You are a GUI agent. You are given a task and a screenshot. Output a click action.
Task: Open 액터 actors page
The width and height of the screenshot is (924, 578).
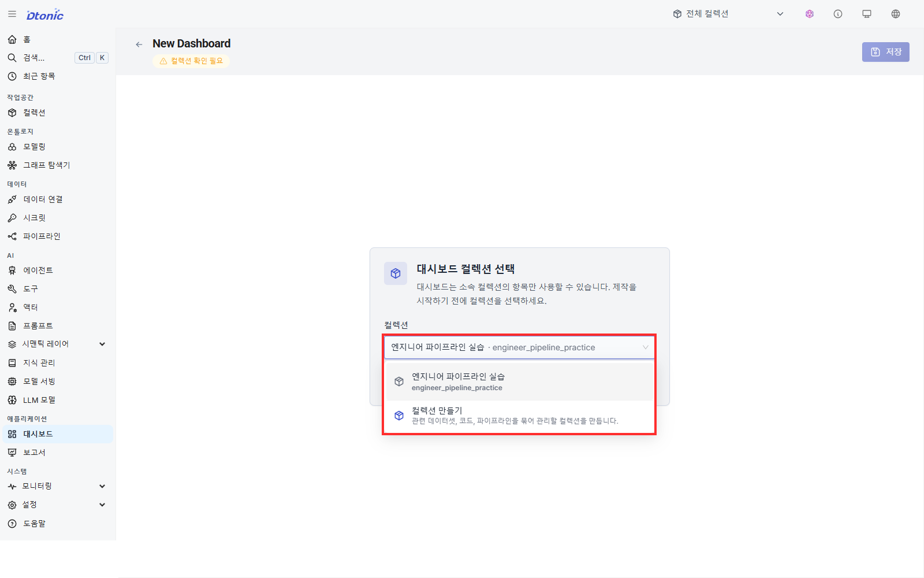point(58,307)
